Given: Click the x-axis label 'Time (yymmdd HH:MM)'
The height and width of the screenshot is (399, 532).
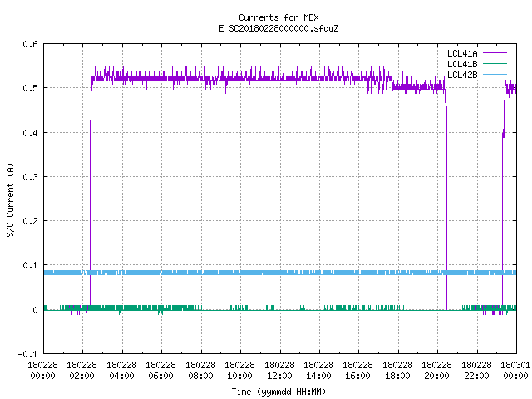Looking at the screenshot, I should [278, 392].
